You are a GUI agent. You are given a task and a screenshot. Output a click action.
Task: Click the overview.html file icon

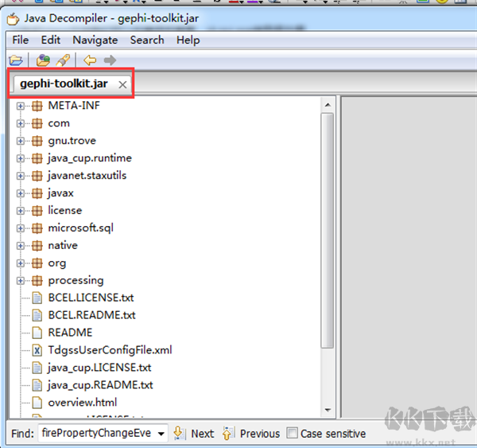coord(37,403)
